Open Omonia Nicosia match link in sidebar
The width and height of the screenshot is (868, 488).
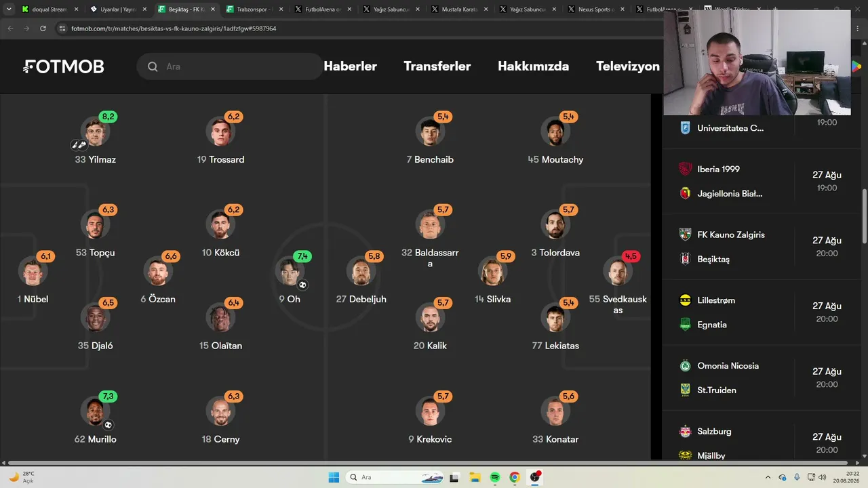[761, 378]
